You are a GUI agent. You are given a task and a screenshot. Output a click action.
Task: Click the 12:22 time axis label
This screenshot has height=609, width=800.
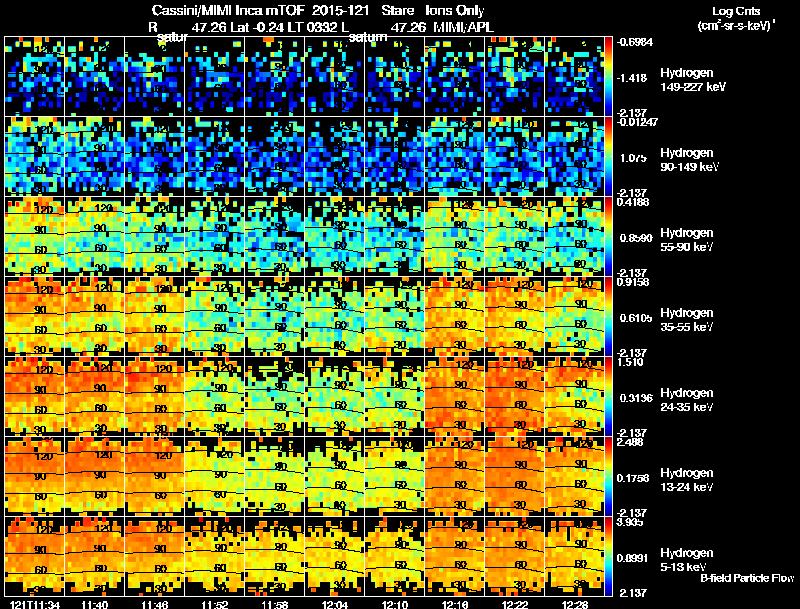pos(515,604)
